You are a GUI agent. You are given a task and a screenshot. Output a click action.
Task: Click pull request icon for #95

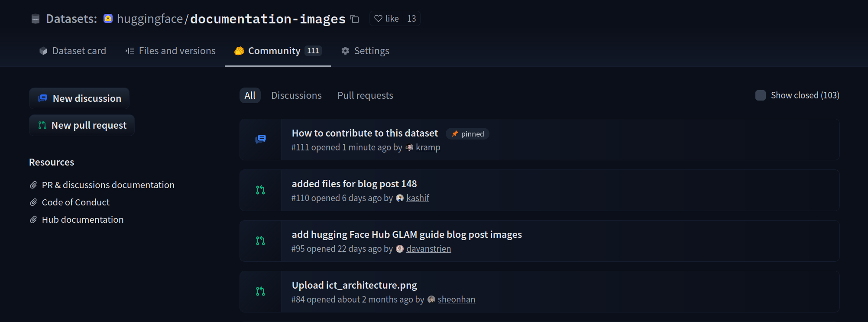click(x=260, y=241)
